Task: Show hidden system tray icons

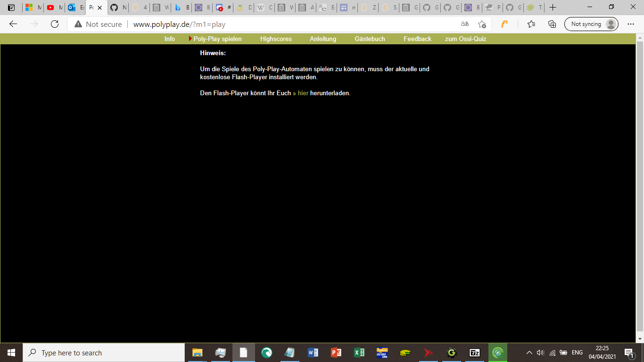Action: [x=529, y=353]
